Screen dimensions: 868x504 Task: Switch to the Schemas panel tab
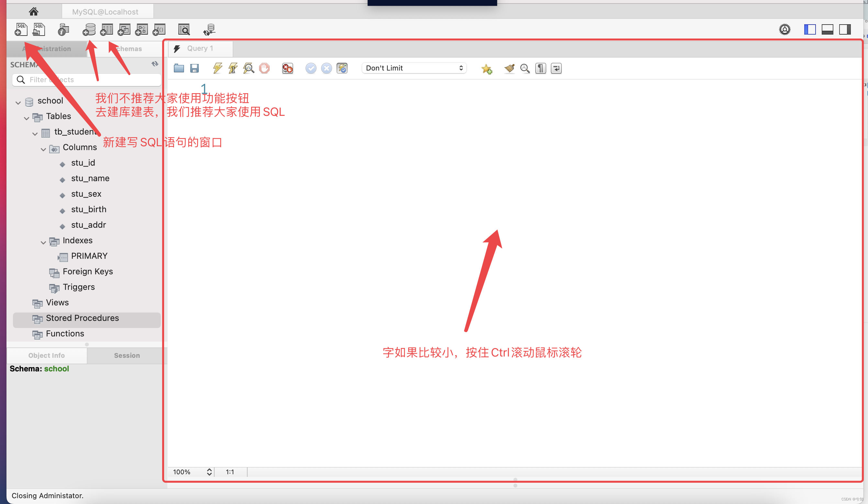pyautogui.click(x=126, y=48)
